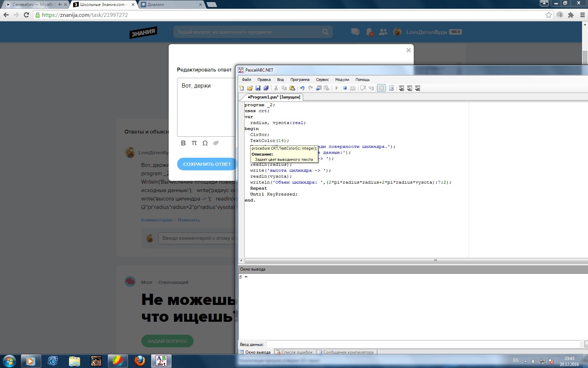588x368 pixels.
Task: Click the Знания site logo
Action: click(143, 32)
